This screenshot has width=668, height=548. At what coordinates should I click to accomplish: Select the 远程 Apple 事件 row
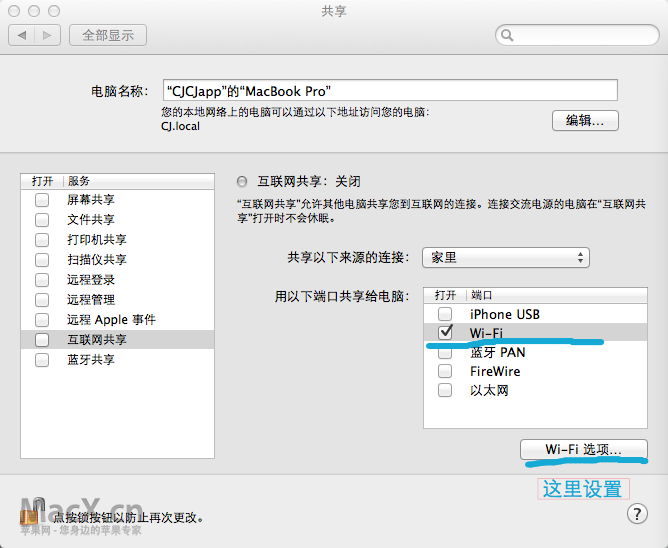click(117, 320)
